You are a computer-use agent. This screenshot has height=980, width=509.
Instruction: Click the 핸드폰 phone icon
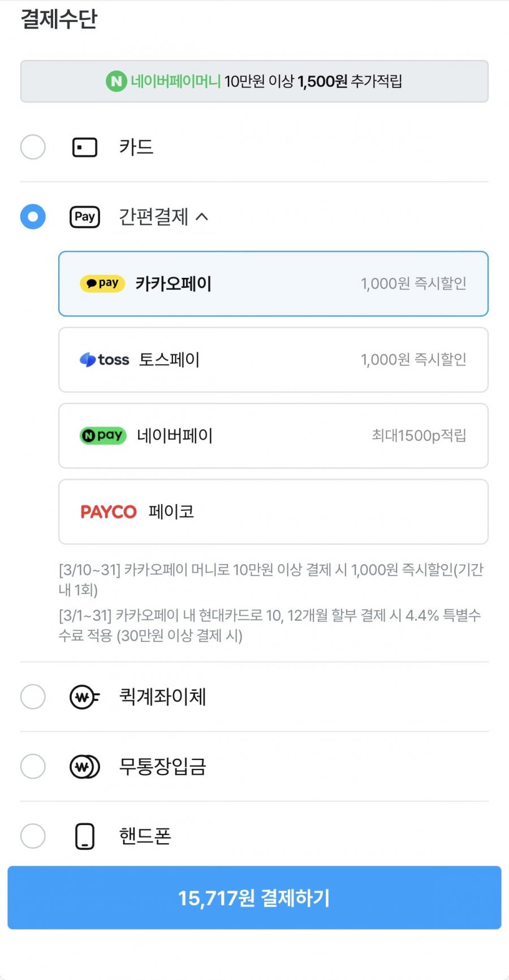pyautogui.click(x=85, y=836)
